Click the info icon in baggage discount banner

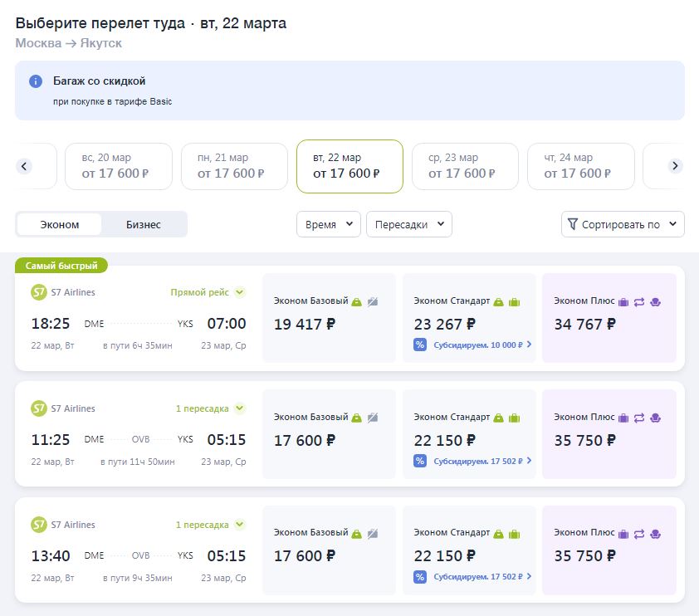pyautogui.click(x=35, y=81)
